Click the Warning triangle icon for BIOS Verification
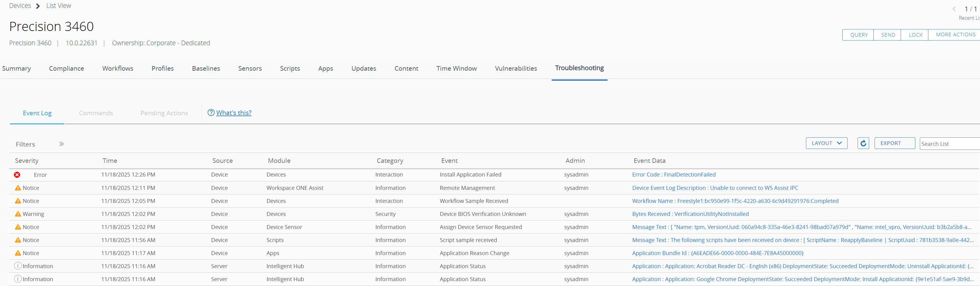This screenshot has width=980, height=286. [x=18, y=214]
